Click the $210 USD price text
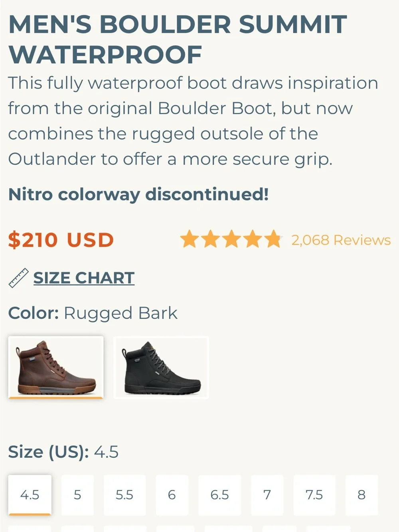The image size is (399, 532). click(61, 240)
